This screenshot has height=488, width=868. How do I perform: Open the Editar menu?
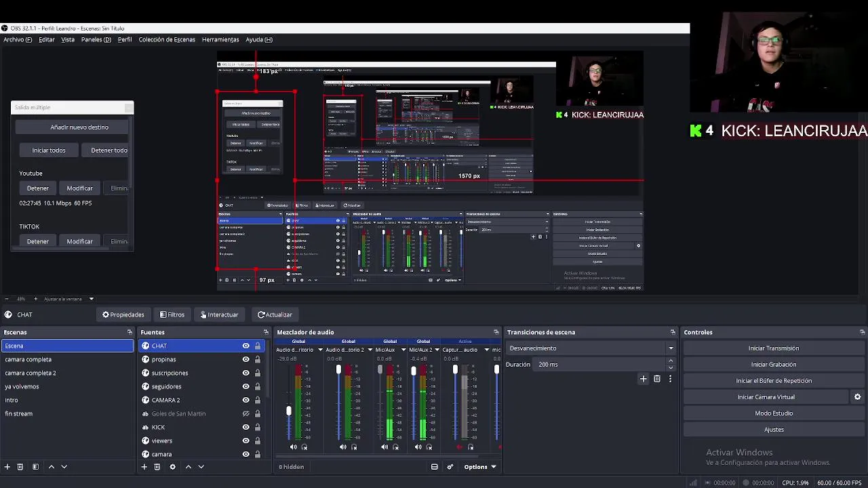point(47,39)
